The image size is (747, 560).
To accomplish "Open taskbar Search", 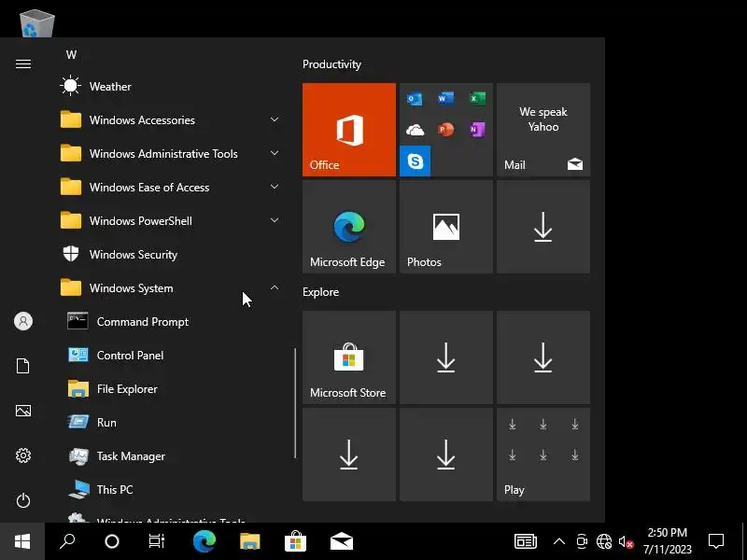I will (x=67, y=541).
